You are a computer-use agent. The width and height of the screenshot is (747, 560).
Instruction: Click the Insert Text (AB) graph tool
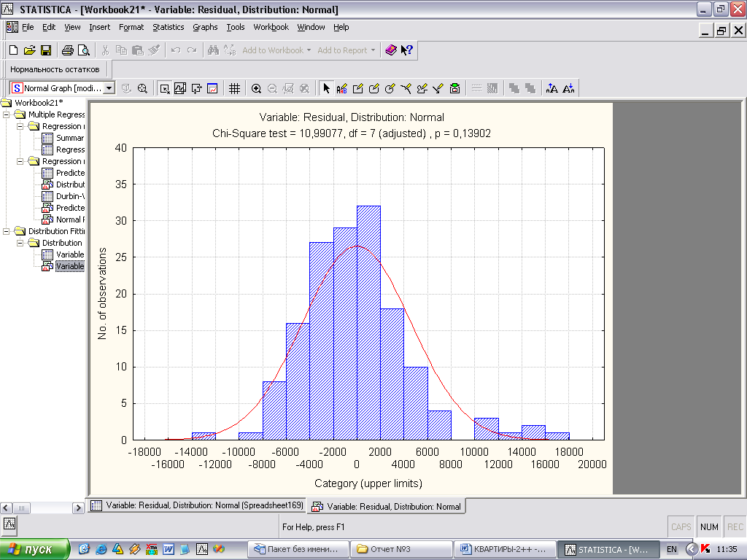(342, 88)
